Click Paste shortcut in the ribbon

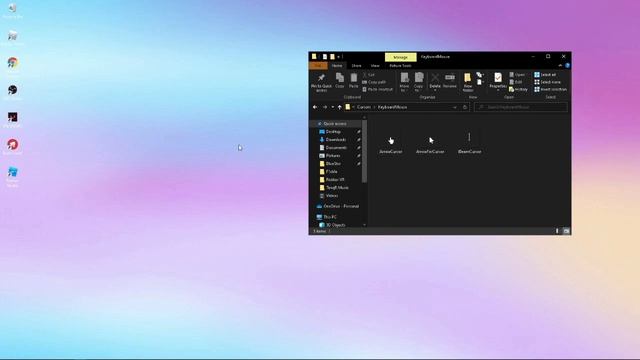tap(378, 89)
